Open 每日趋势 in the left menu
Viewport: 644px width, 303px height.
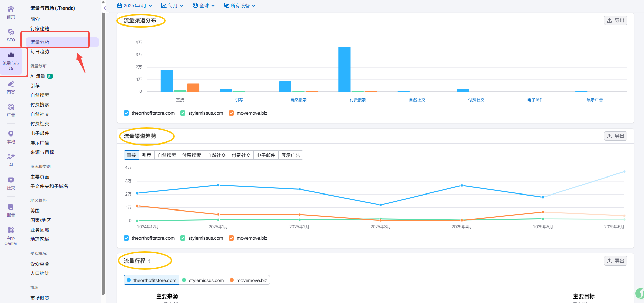click(40, 52)
